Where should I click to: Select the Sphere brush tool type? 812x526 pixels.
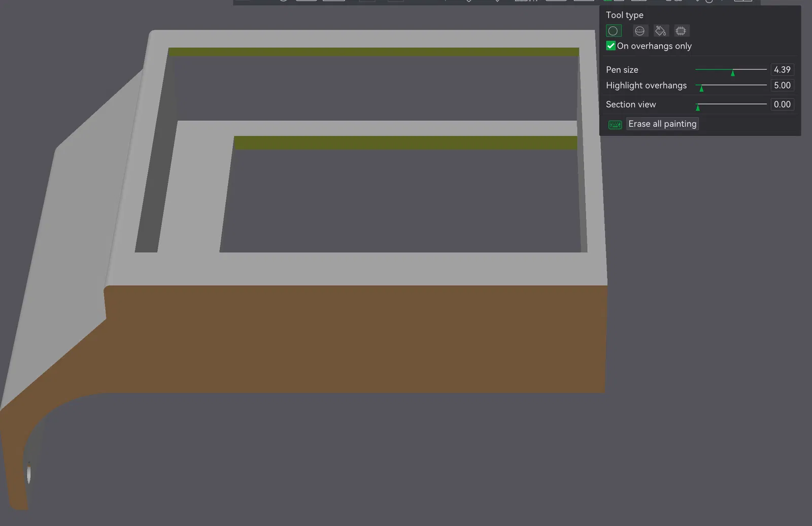pyautogui.click(x=639, y=31)
